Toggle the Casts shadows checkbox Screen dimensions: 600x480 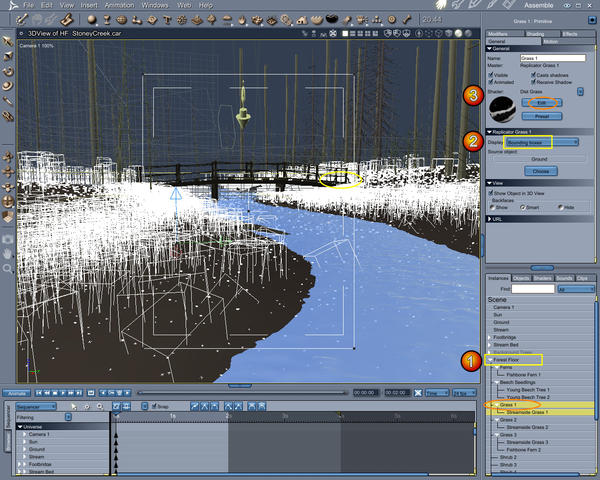tap(533, 75)
